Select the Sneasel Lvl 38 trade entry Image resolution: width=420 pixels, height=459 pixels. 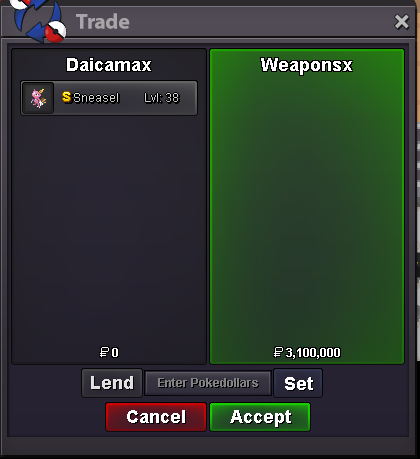(109, 98)
